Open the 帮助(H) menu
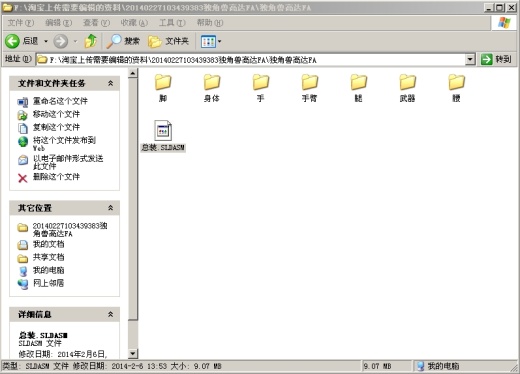Viewport: 520px width, 374px height. (x=210, y=23)
